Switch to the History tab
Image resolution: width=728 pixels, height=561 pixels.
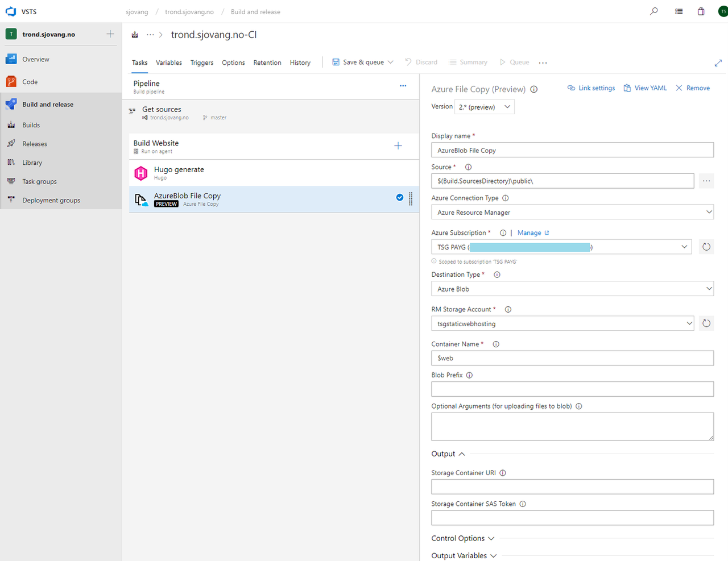coord(300,63)
